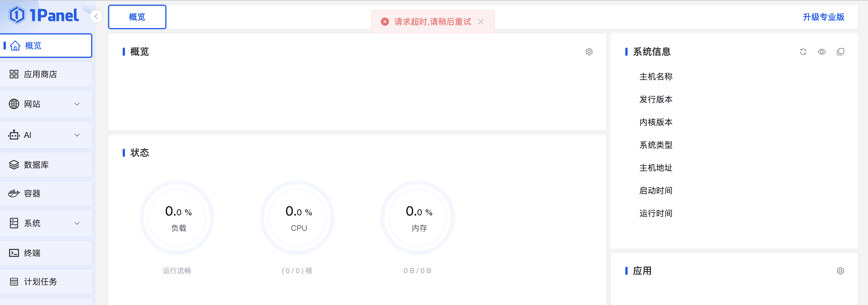Image resolution: width=868 pixels, height=305 pixels.
Task: Open the 概览 tab at the top
Action: coord(137,17)
